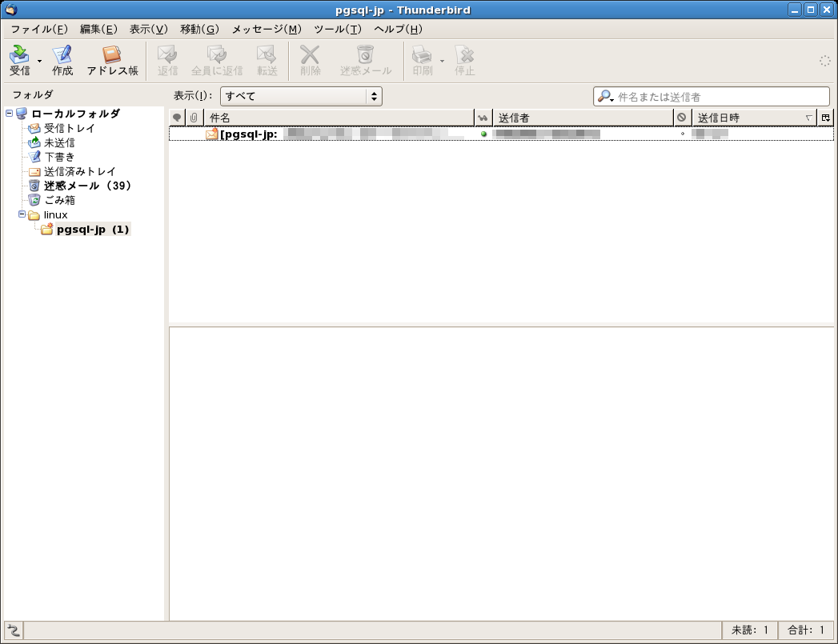Viewport: 838px width, 644px height.
Task: Click the 作成 (Compose) icon
Action: click(x=62, y=60)
